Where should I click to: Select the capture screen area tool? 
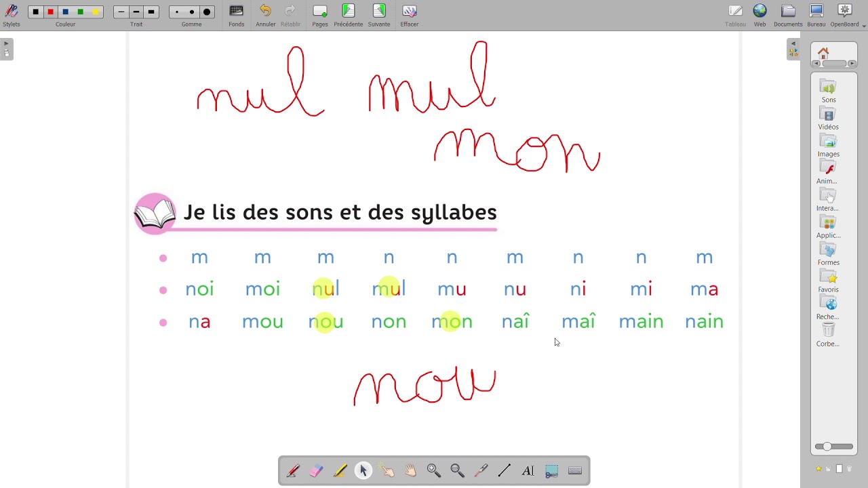click(x=551, y=471)
